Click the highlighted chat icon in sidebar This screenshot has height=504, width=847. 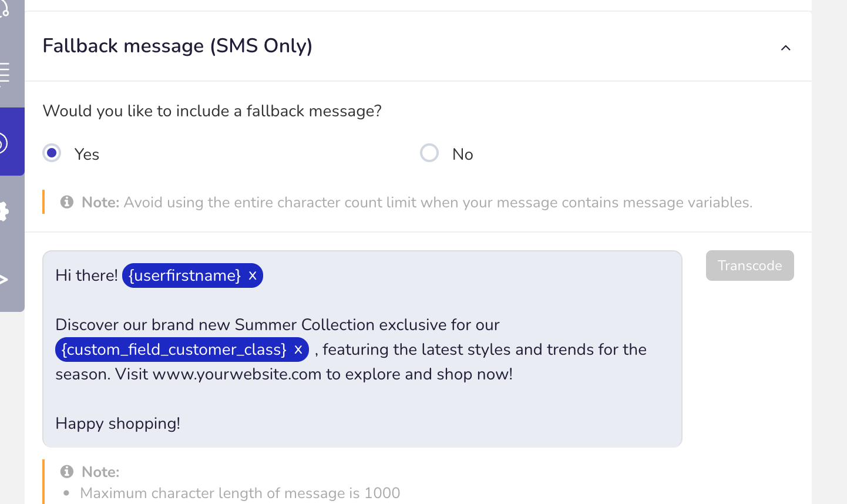3,143
